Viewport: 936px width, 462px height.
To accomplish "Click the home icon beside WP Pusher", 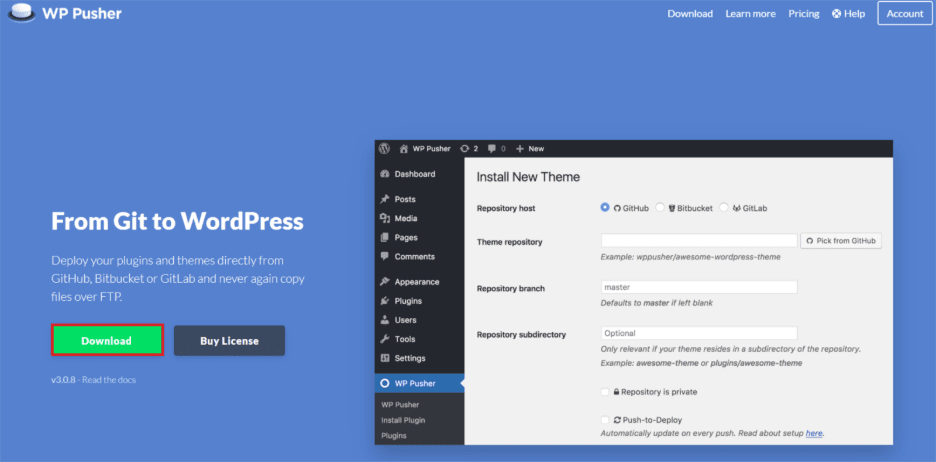I will (404, 149).
